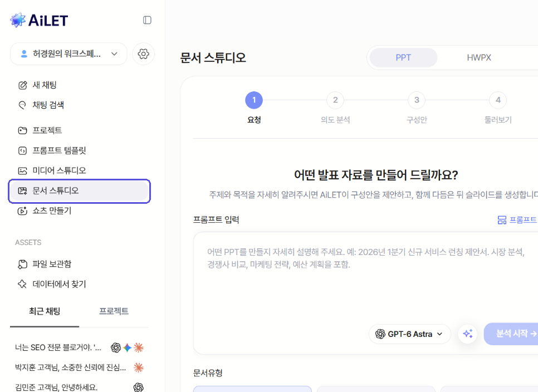Screen dimensions: 538x392
Task: Click the 문서 스튜디오 sidebar icon
Action: coord(22,191)
